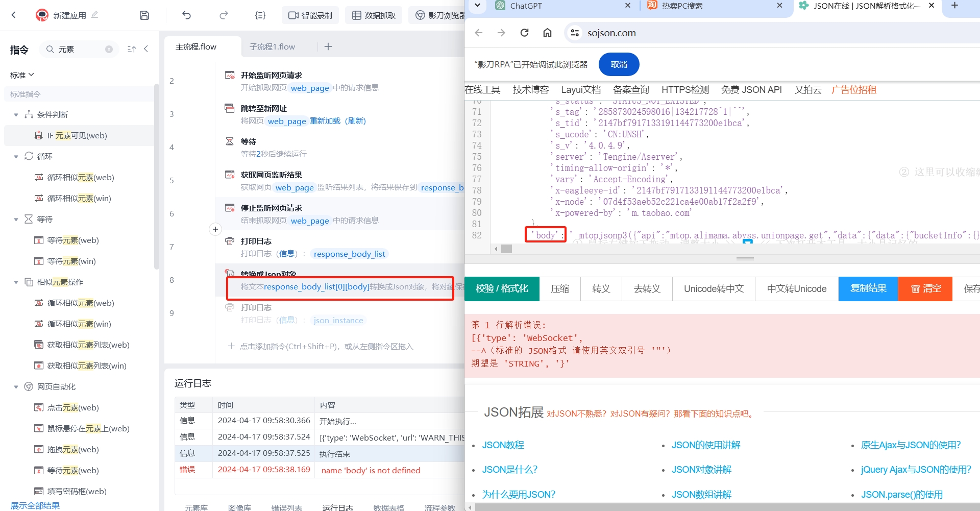Switch to 子流程1.flow tab

(272, 46)
